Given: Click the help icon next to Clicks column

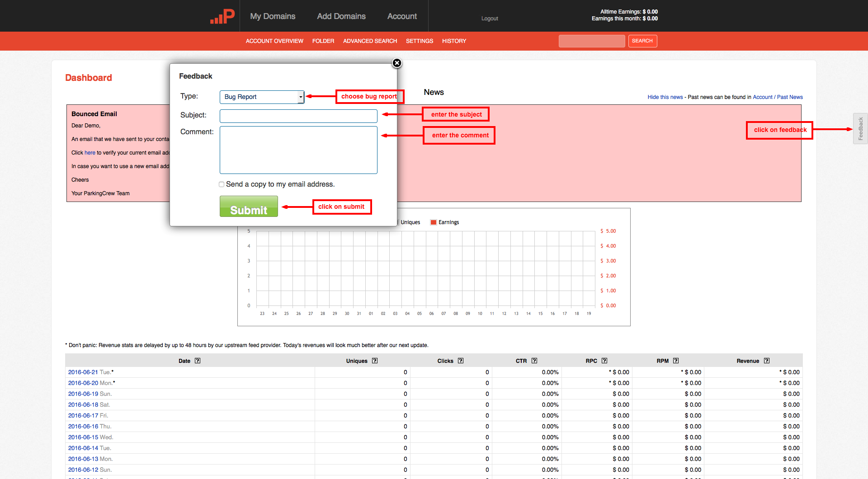Looking at the screenshot, I should [x=461, y=361].
